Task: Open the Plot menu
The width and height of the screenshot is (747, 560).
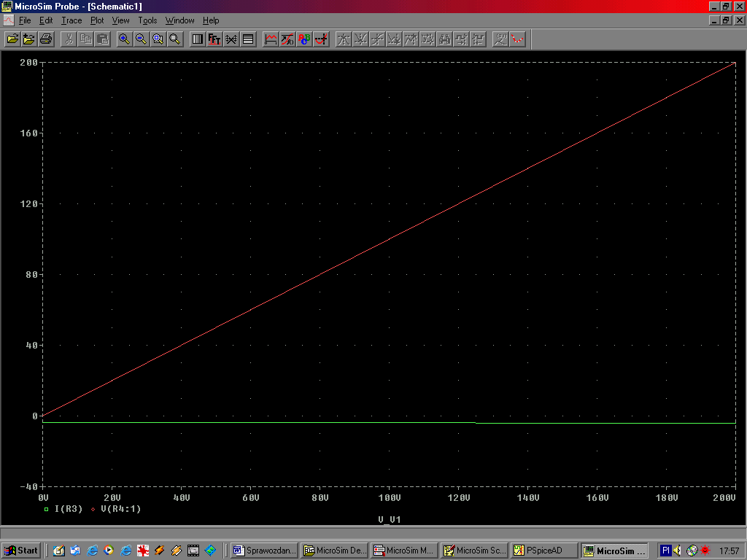Action: coord(97,20)
